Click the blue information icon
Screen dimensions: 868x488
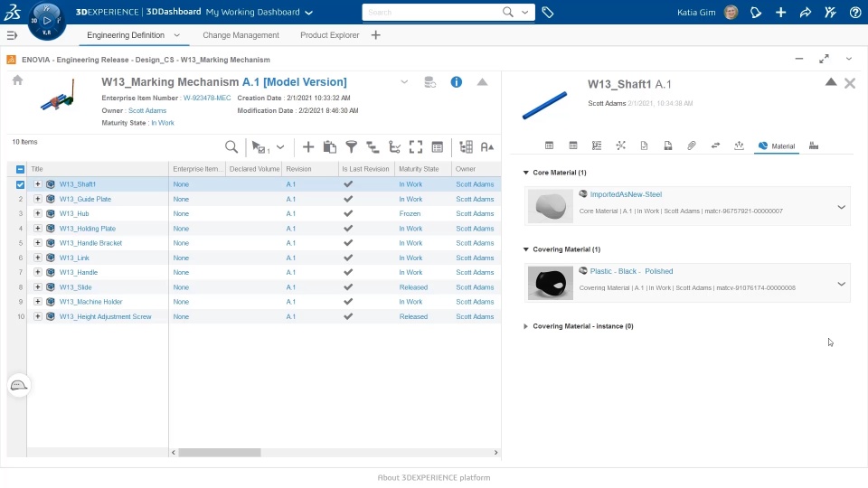pos(456,82)
